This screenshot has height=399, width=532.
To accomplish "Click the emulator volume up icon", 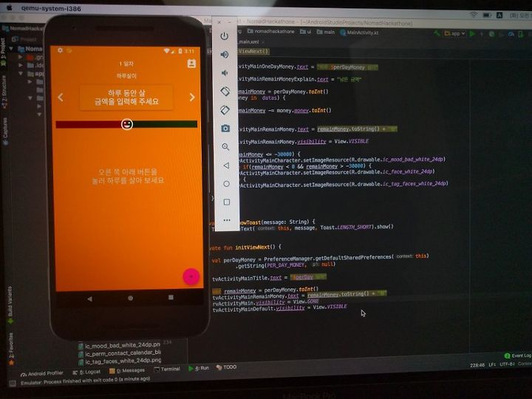I will click(225, 54).
